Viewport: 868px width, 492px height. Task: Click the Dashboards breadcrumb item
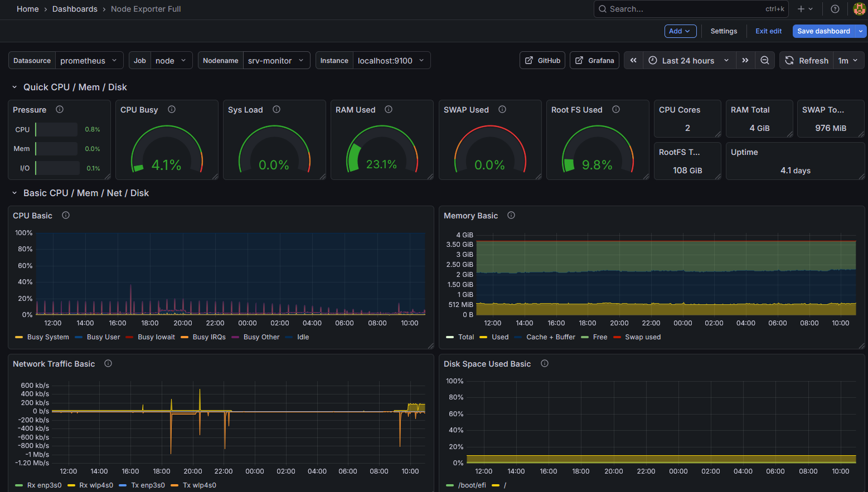[75, 9]
